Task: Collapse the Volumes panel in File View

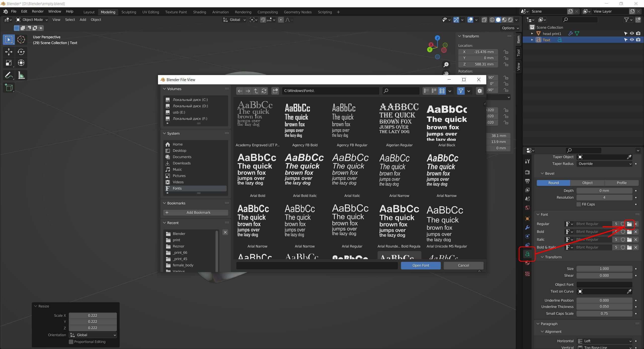Action: tap(165, 89)
